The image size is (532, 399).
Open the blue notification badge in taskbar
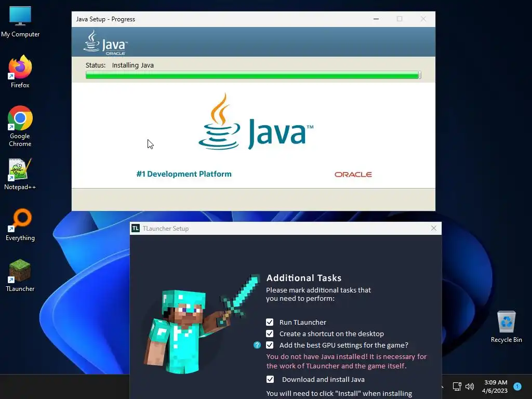click(517, 386)
